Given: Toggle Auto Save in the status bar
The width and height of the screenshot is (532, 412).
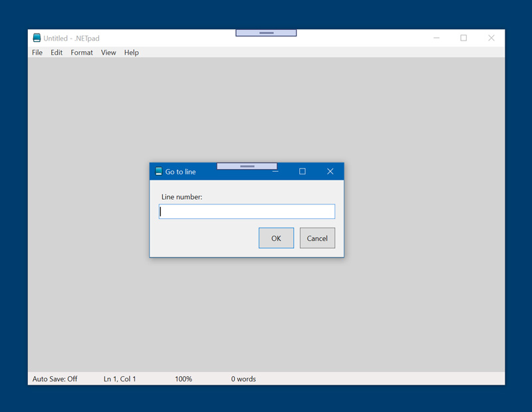Looking at the screenshot, I should (55, 379).
